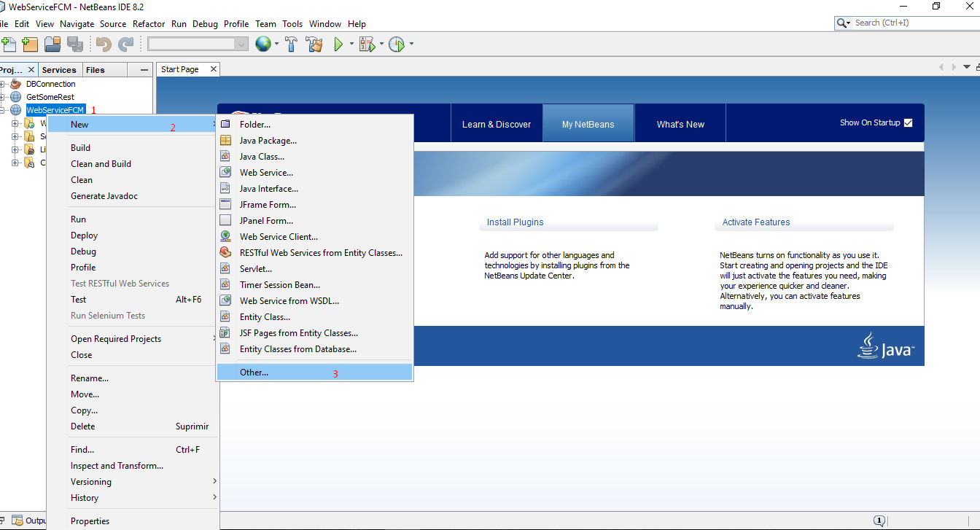Click the Build Project hammer icon

[291, 44]
